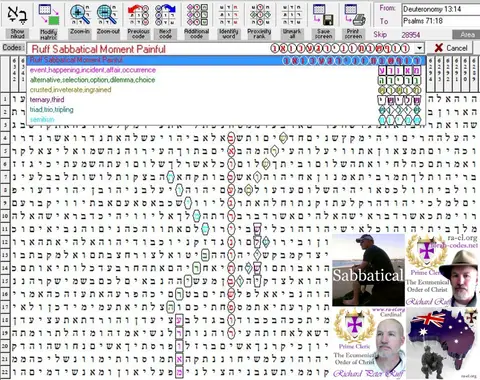The image size is (480, 380).
Task: Click row number 10 header
Action: [x=5, y=216]
